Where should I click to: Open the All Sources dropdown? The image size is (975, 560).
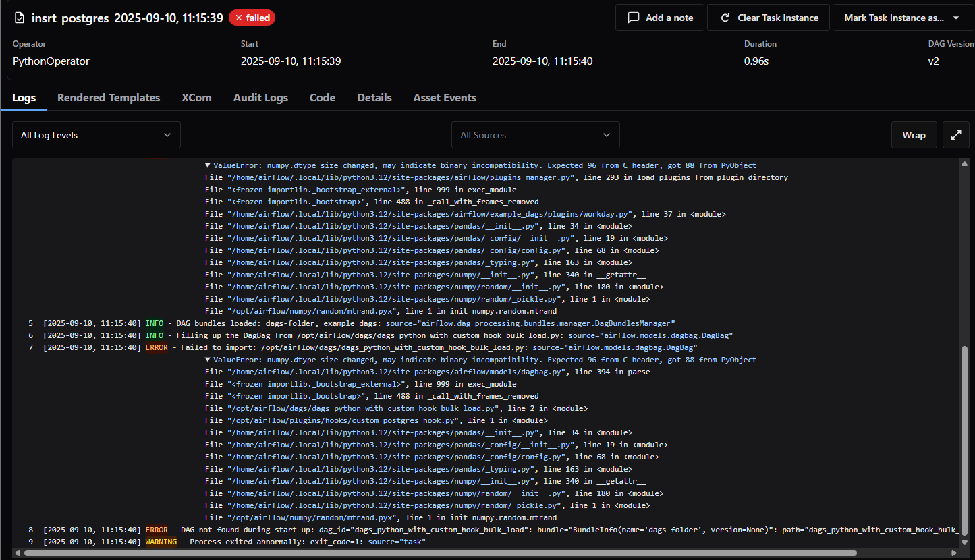point(535,135)
